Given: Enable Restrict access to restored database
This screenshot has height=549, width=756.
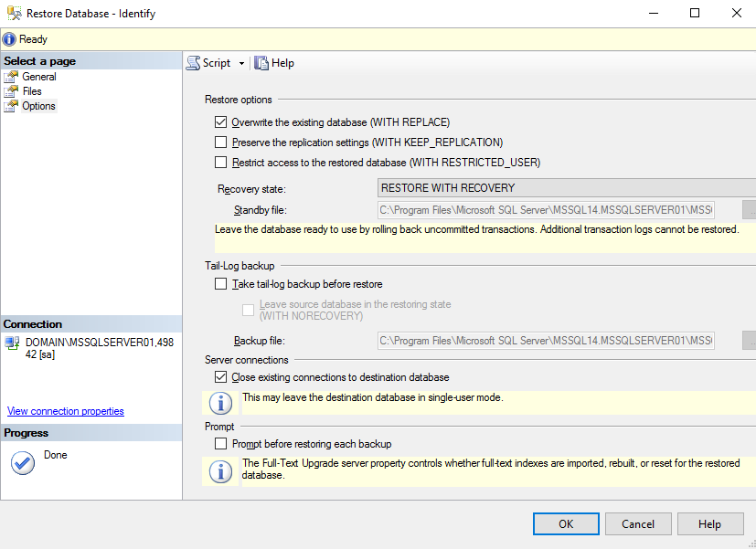Looking at the screenshot, I should pos(221,163).
